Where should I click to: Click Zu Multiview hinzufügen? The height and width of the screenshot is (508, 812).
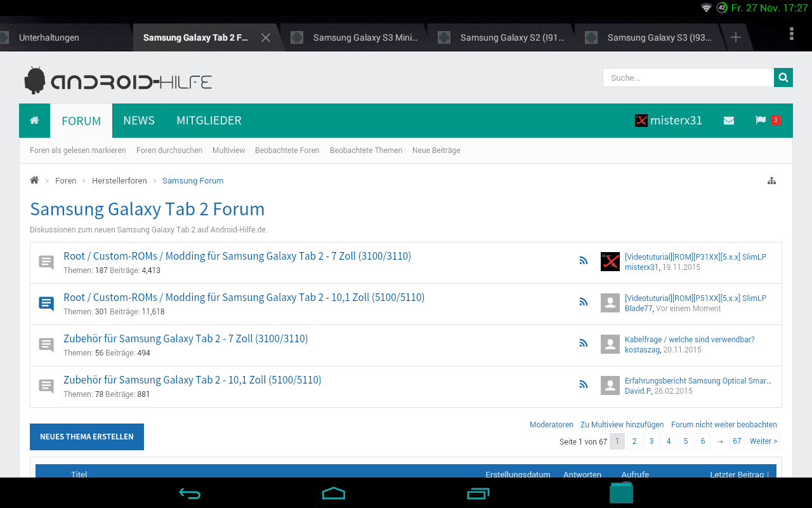pos(622,425)
